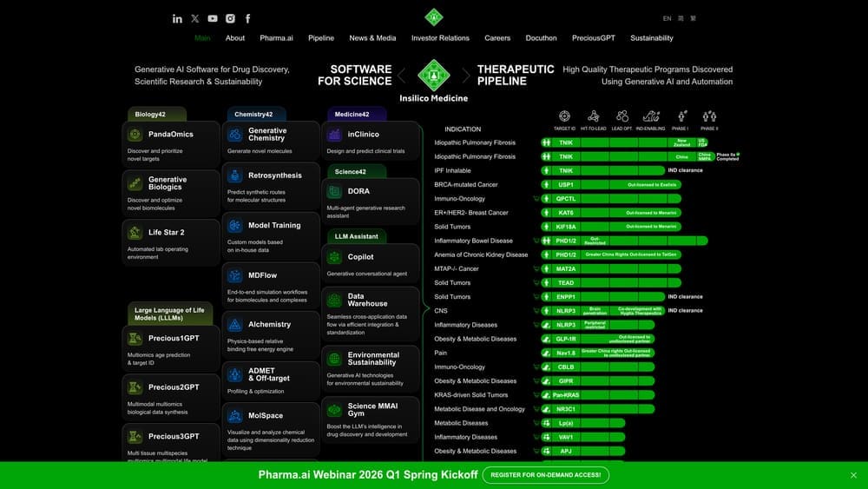The height and width of the screenshot is (489, 868).
Task: Select the Biology42 category tab
Action: [156, 114]
